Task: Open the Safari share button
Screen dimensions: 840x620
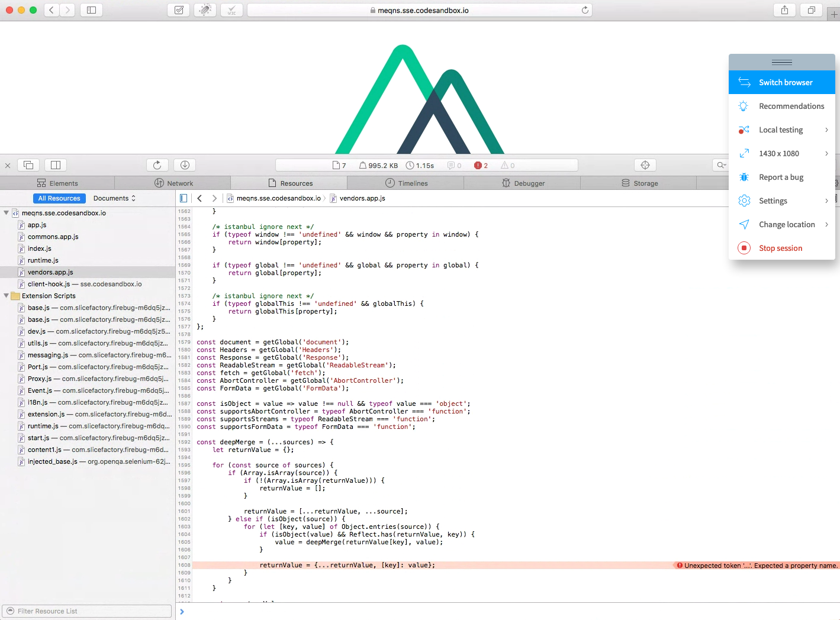Action: click(x=784, y=10)
